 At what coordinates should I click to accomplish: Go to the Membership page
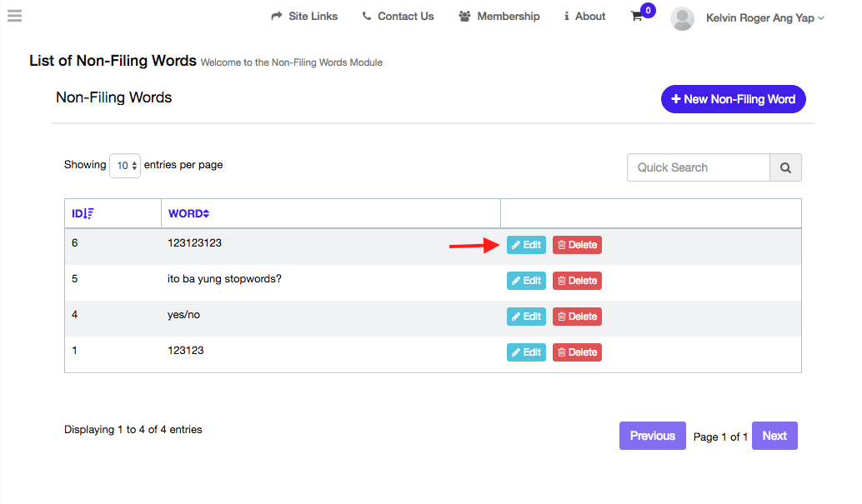click(499, 17)
